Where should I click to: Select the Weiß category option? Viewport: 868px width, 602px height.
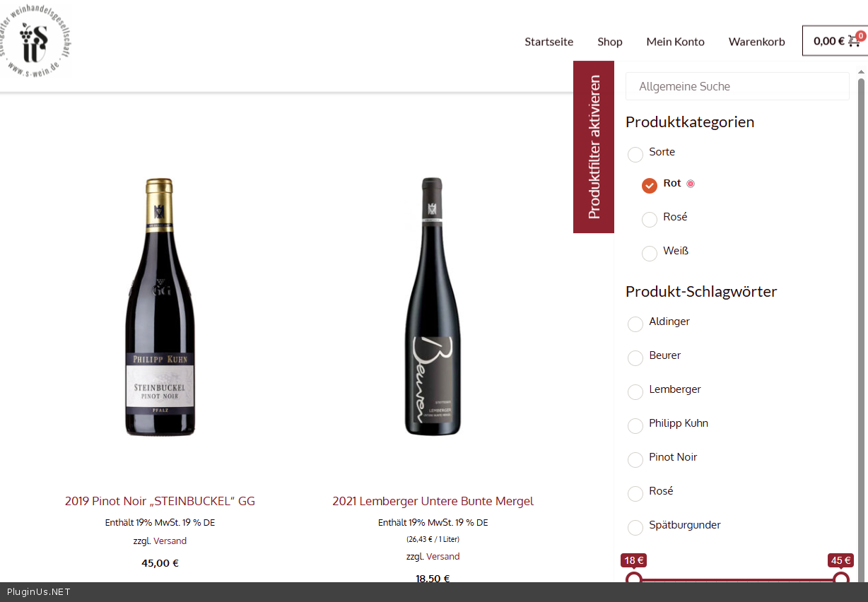[x=650, y=254]
